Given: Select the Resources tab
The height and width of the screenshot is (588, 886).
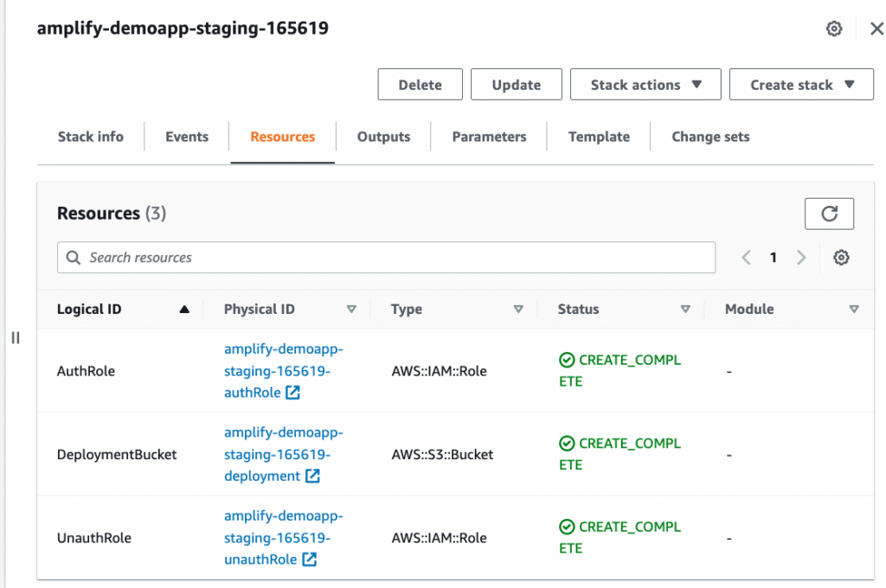Looking at the screenshot, I should (283, 137).
